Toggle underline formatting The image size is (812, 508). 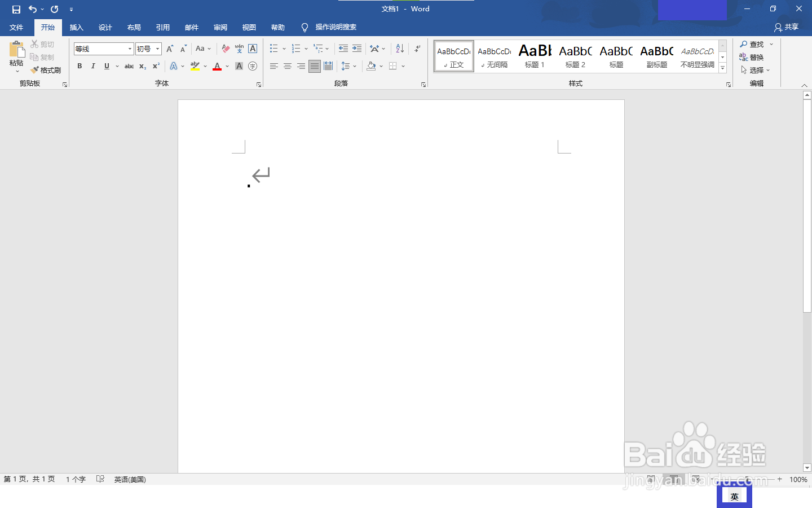coord(107,66)
